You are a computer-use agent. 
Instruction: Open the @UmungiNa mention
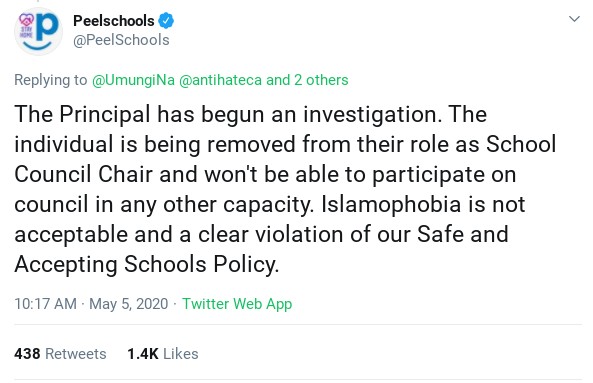(x=134, y=80)
